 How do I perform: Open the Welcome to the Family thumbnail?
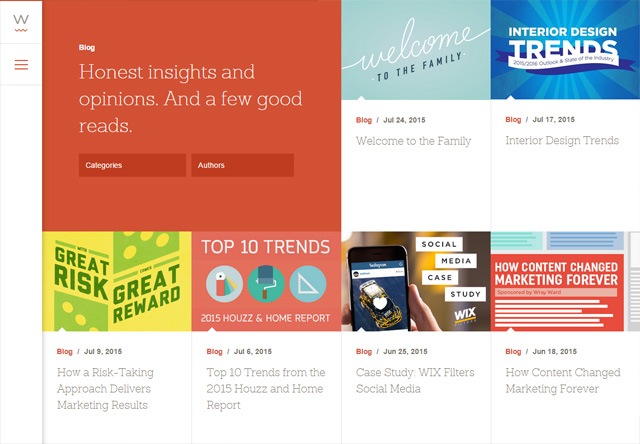416,50
